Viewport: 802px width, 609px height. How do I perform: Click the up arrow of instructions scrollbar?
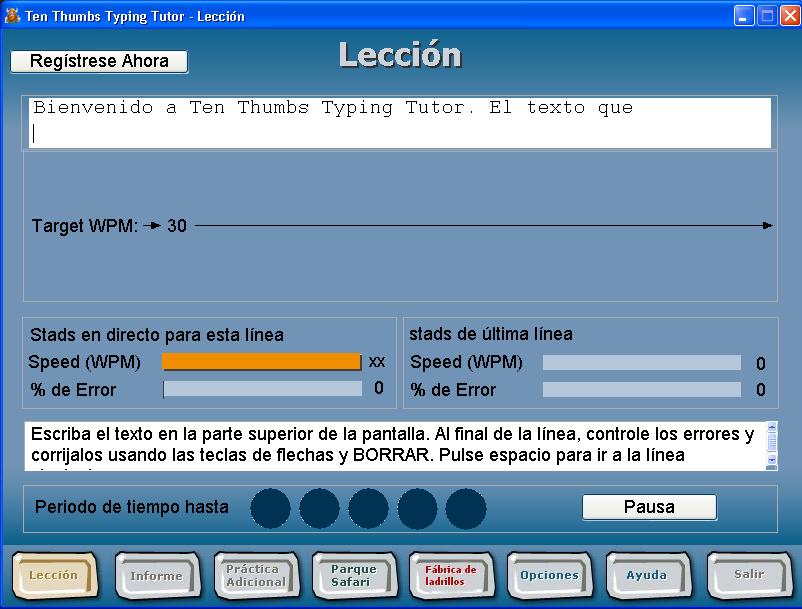772,426
